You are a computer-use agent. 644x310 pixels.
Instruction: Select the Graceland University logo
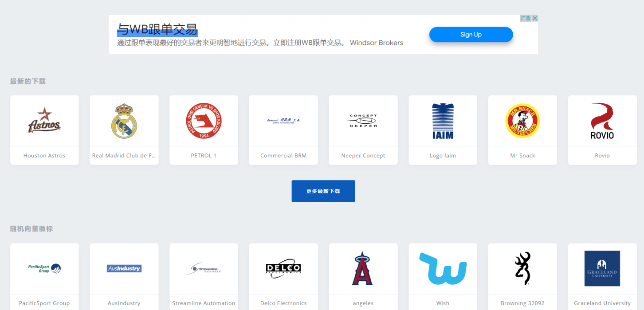602,268
